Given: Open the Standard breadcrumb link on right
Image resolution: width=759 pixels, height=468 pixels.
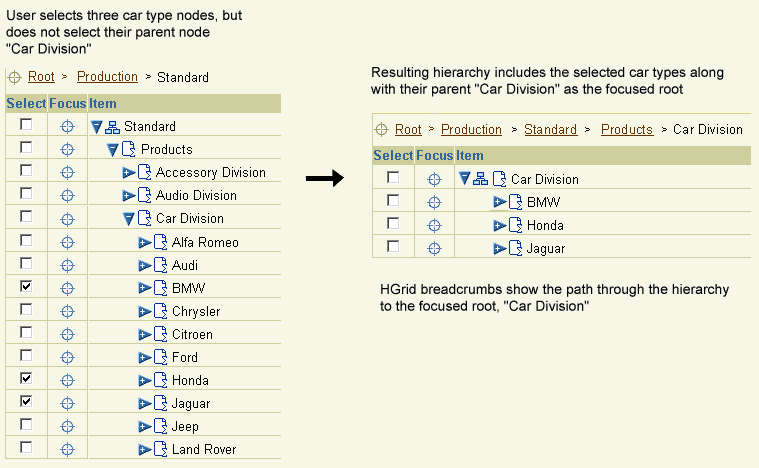Looking at the screenshot, I should click(550, 129).
